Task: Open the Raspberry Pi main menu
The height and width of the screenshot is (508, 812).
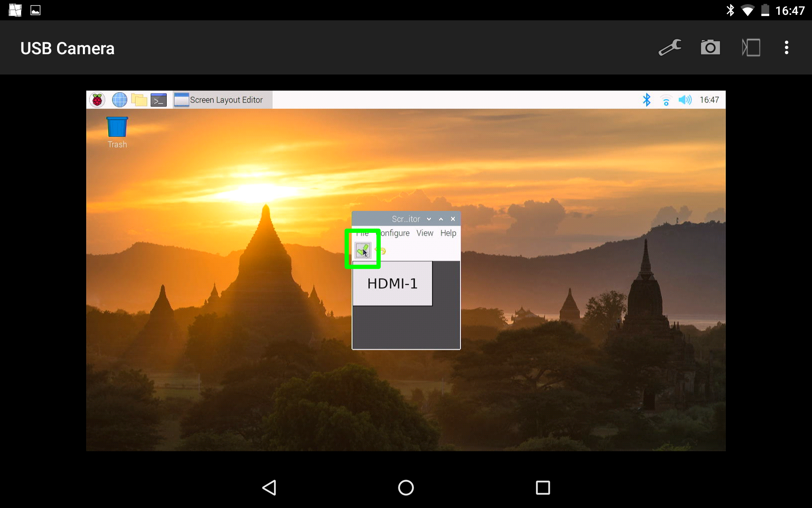Action: [x=97, y=100]
